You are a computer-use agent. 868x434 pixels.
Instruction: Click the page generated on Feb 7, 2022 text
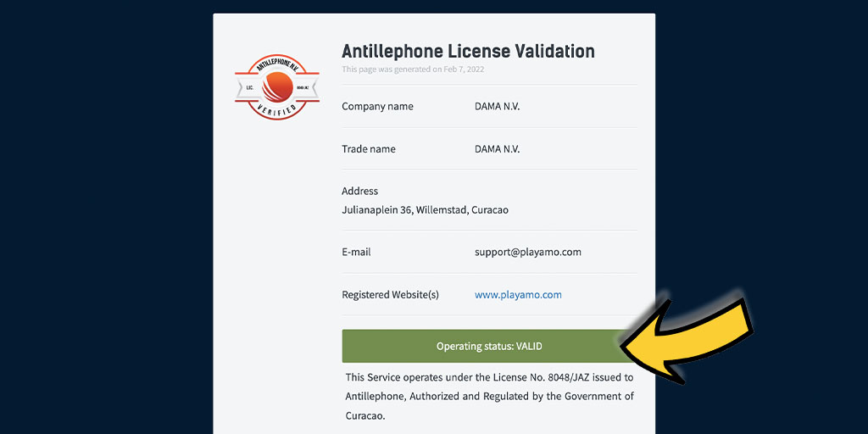coord(413,70)
